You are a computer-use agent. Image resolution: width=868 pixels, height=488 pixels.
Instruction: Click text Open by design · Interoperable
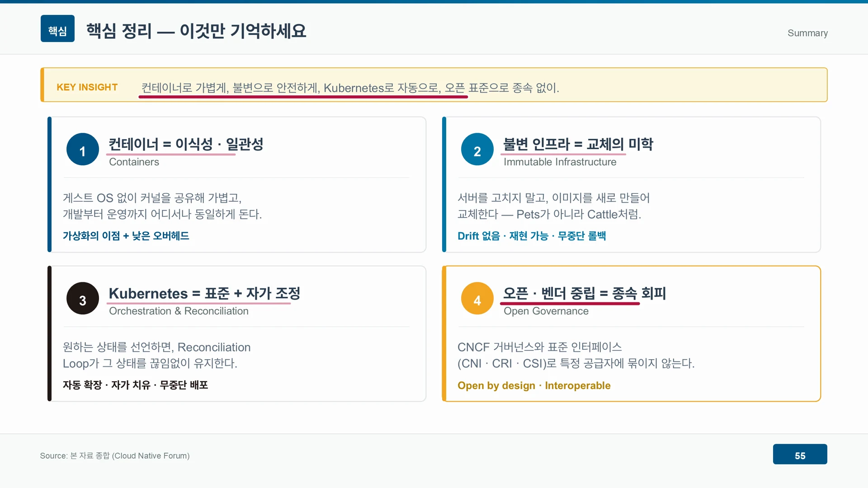click(x=534, y=385)
